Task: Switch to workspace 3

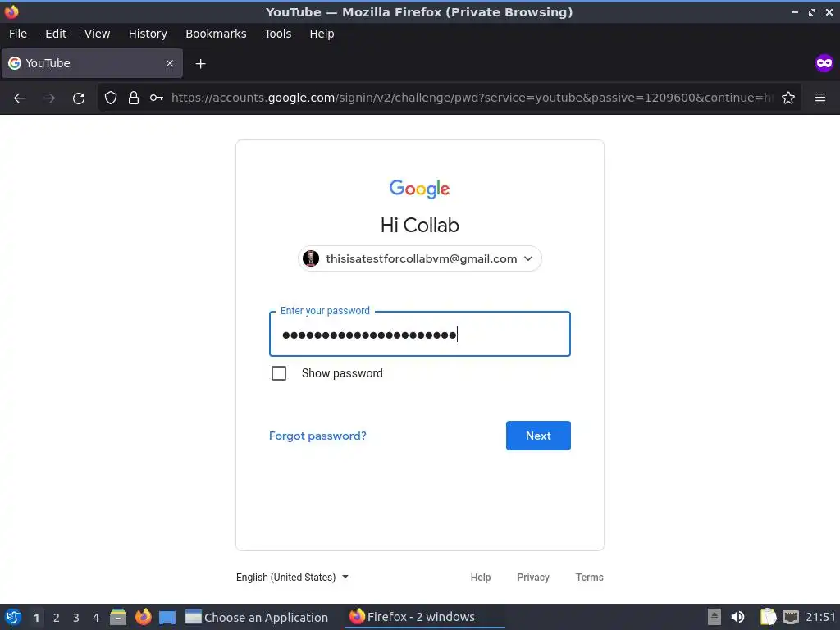Action: pos(76,618)
